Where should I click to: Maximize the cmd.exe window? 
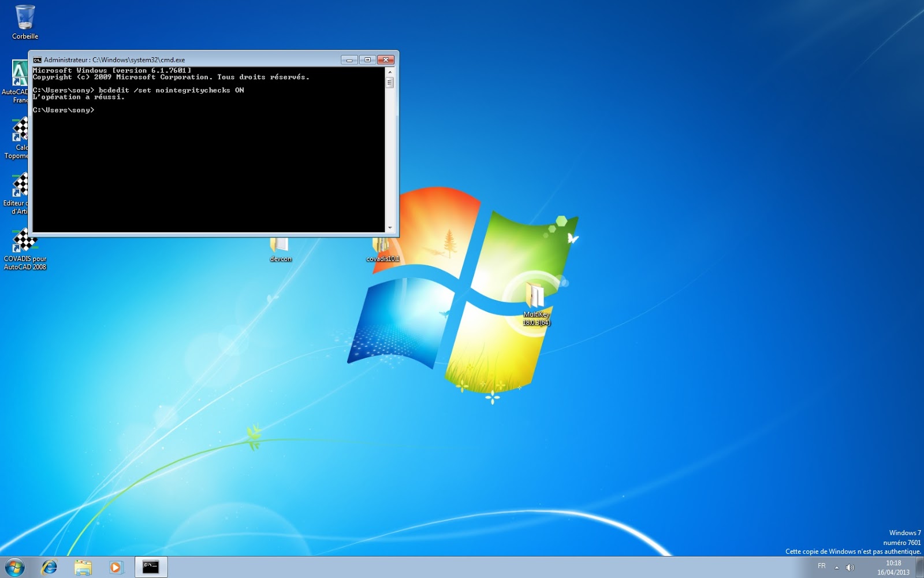[x=367, y=60]
